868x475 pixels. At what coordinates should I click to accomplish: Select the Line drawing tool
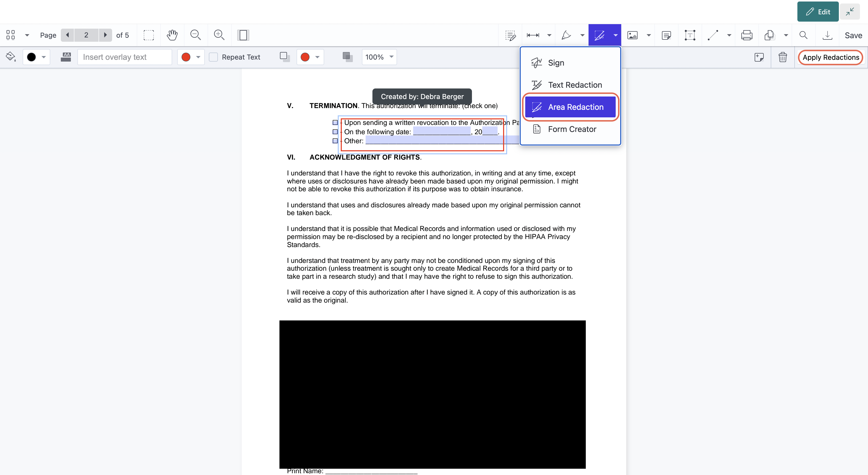point(713,35)
